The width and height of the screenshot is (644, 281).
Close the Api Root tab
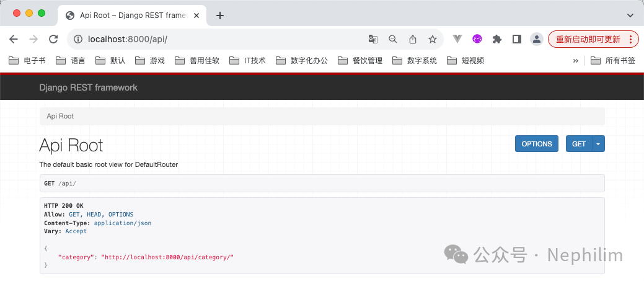click(x=196, y=16)
